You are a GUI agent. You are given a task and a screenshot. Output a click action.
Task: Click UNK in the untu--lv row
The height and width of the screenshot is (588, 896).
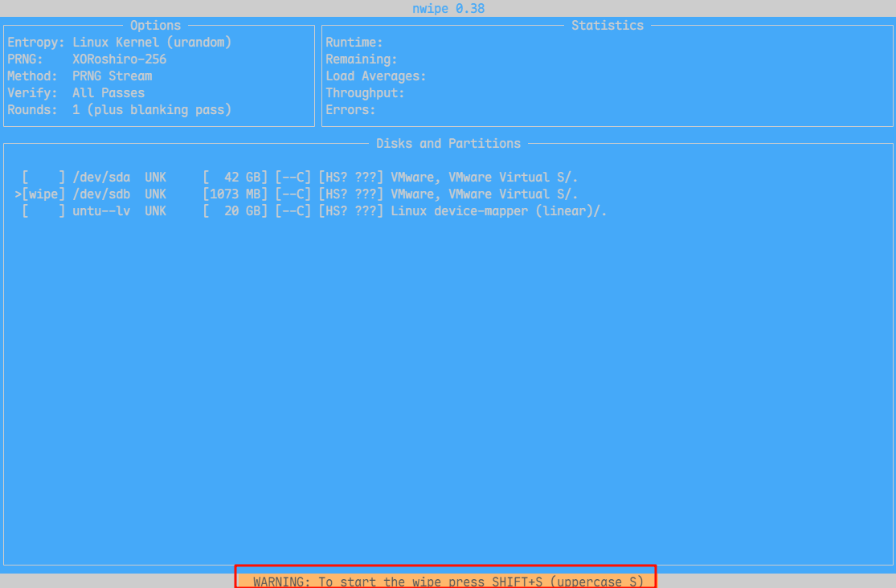click(x=155, y=211)
